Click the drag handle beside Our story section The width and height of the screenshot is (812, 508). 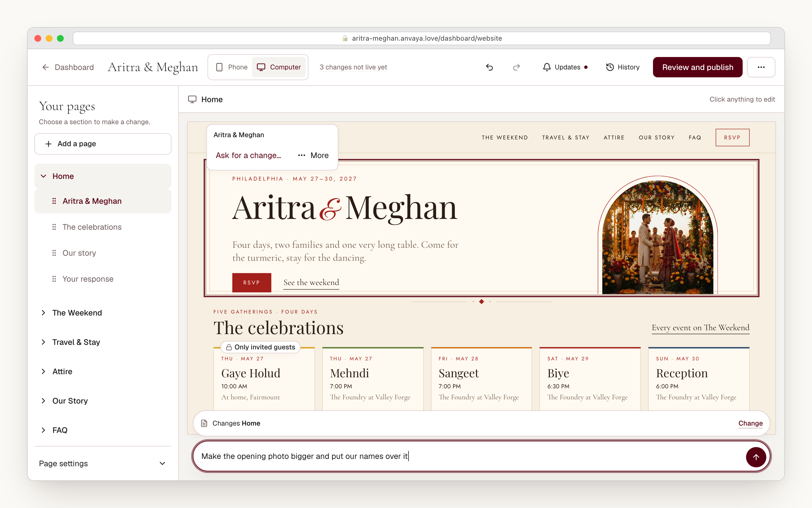click(x=54, y=253)
